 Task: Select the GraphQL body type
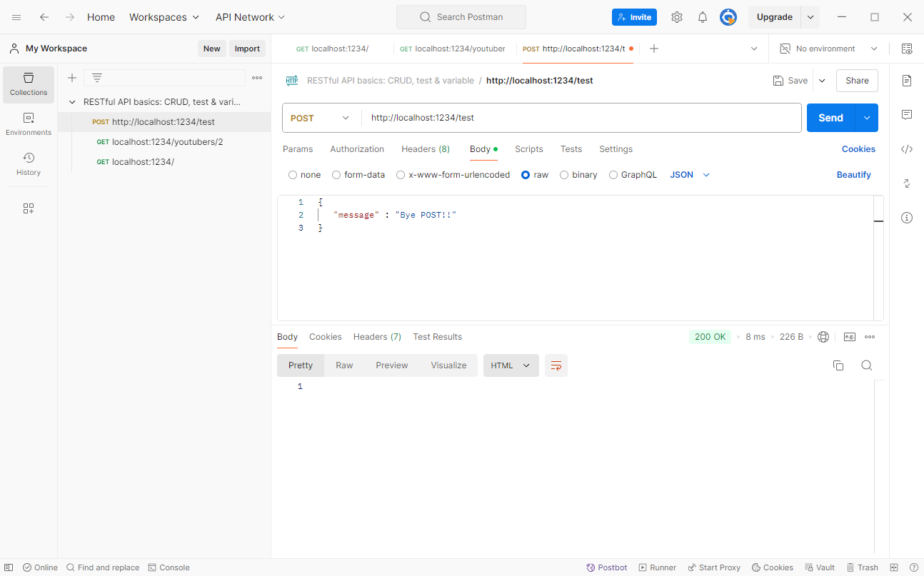click(x=613, y=175)
